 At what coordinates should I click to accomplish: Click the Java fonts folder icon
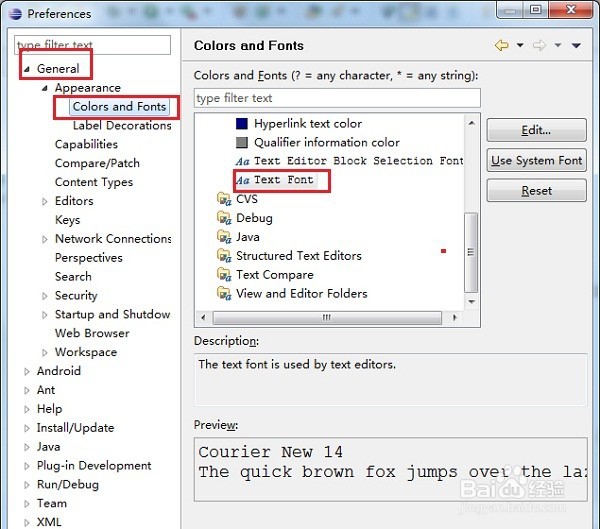coord(224,237)
